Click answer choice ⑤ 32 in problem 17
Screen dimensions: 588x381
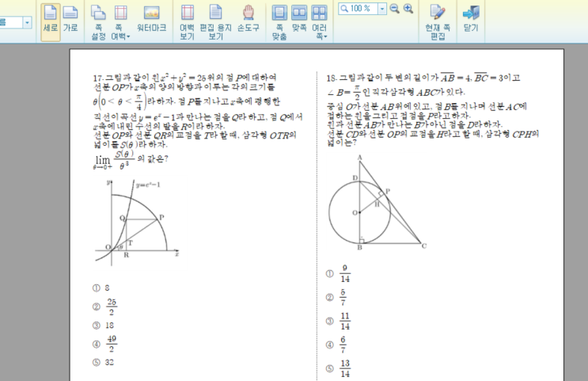(x=103, y=363)
